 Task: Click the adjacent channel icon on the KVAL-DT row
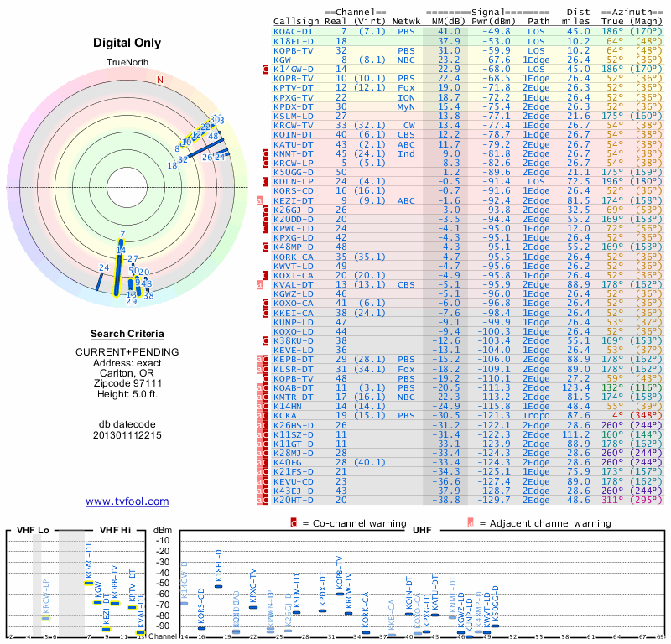point(259,284)
